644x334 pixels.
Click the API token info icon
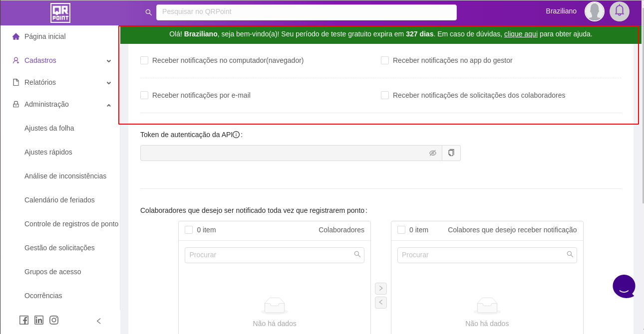[x=236, y=135]
